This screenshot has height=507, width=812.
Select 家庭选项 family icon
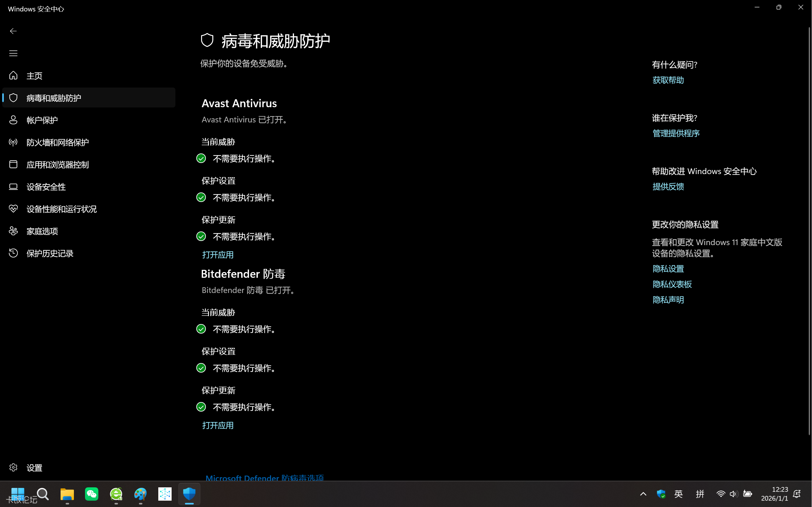pyautogui.click(x=13, y=231)
